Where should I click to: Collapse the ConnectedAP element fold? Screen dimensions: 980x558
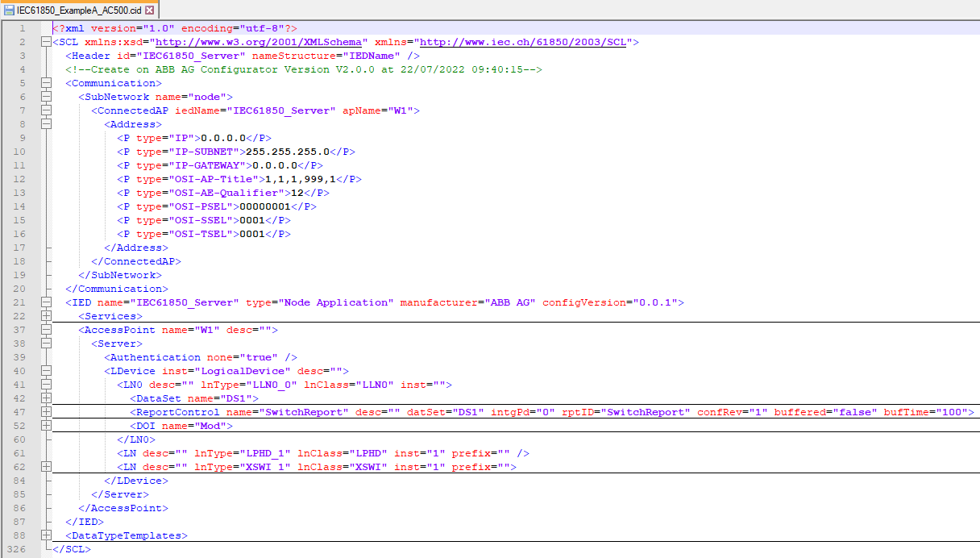tap(46, 110)
